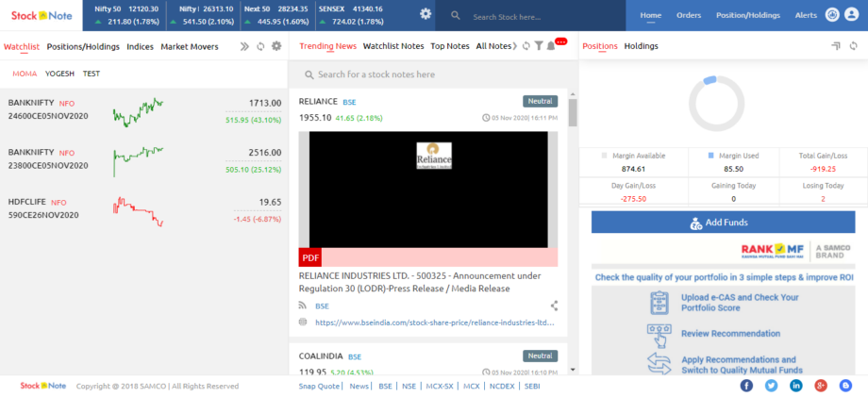Click the search magnifier in top bar
Screen dimensions: 868x397
pyautogui.click(x=456, y=15)
